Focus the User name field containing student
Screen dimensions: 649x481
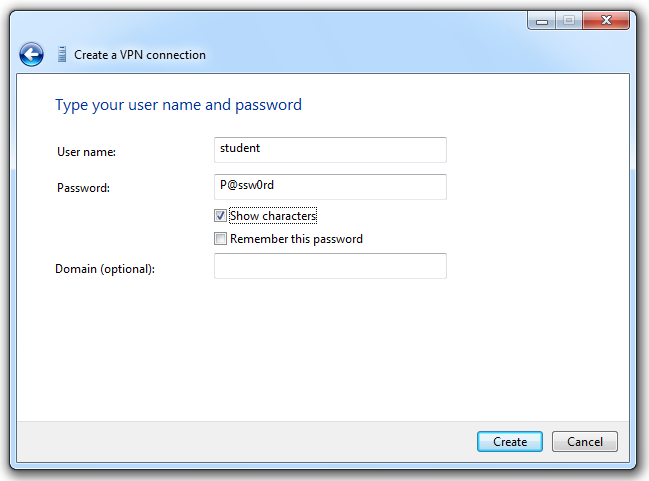[330, 150]
